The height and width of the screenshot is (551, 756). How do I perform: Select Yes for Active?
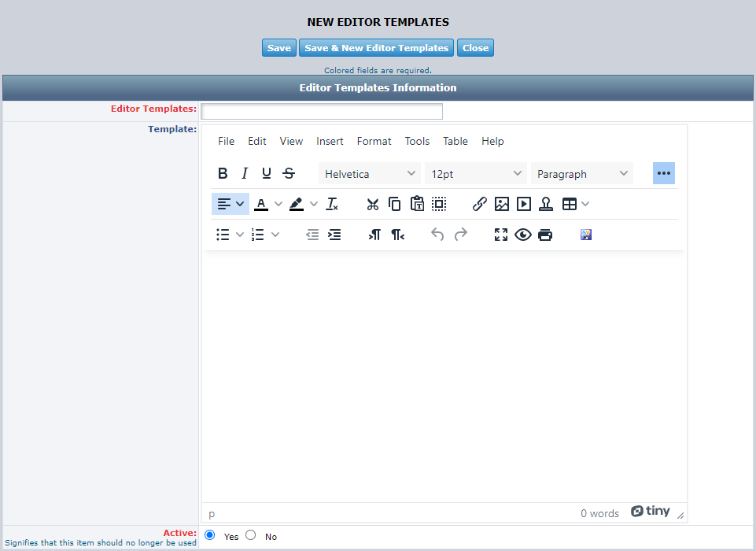(210, 535)
